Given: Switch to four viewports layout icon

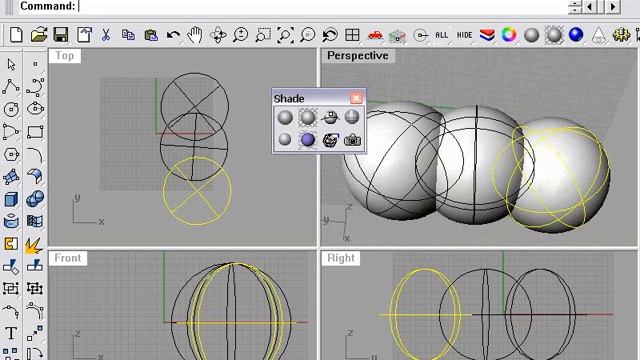Looking at the screenshot, I should pos(352,35).
